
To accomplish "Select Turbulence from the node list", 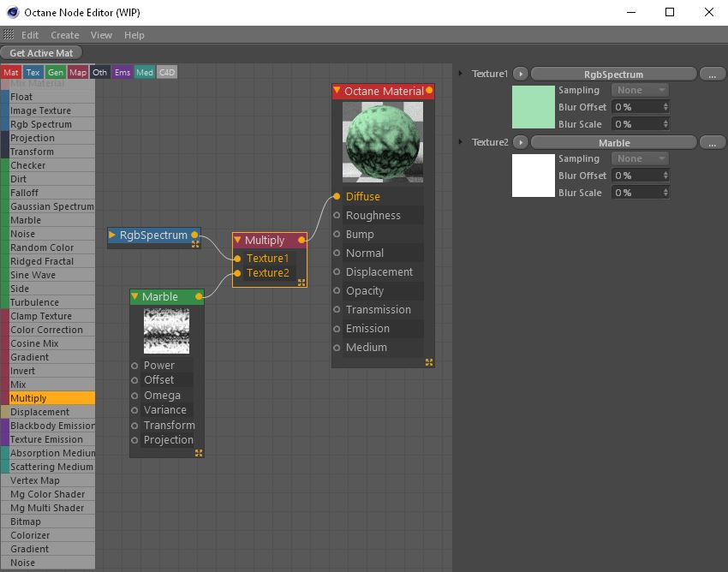I will (x=34, y=302).
